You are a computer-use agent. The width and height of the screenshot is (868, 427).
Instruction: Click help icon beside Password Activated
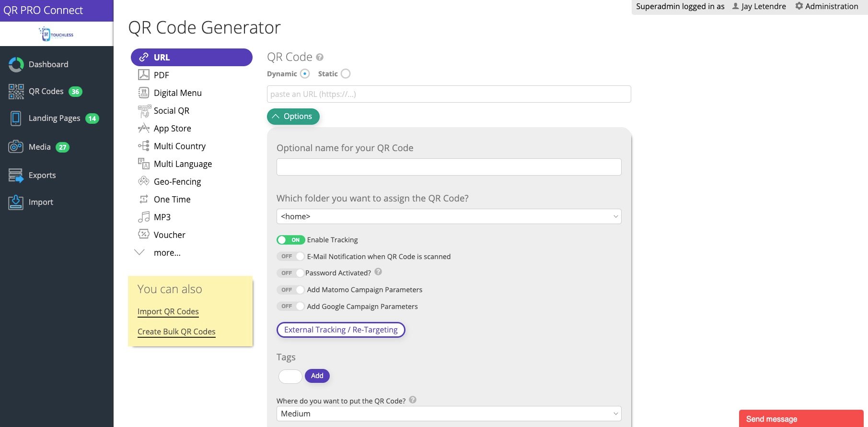coord(378,272)
